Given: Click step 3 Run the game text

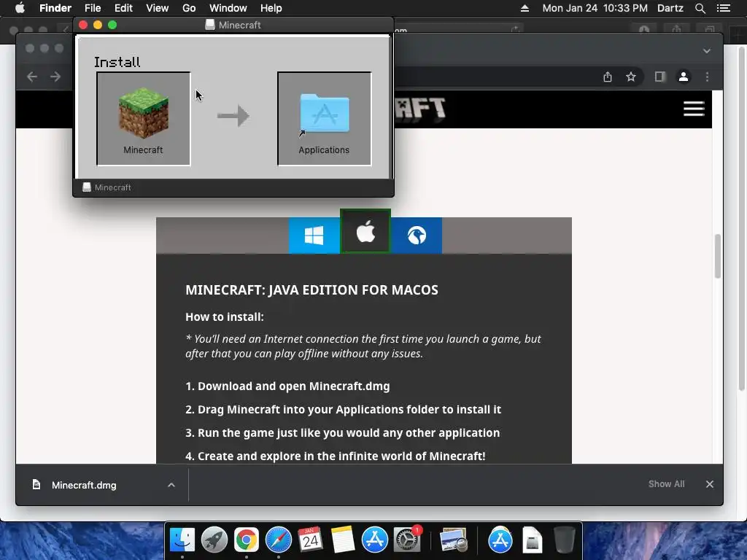Looking at the screenshot, I should (343, 433).
